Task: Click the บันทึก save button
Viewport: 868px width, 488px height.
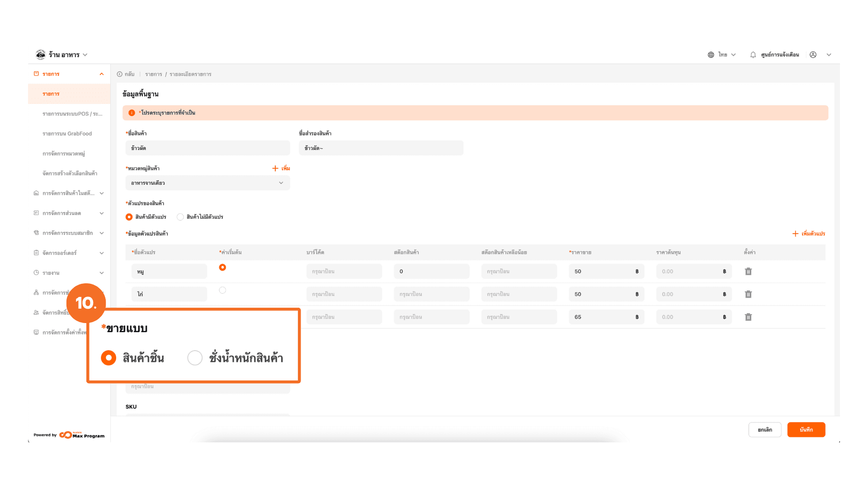Action: [x=806, y=430]
